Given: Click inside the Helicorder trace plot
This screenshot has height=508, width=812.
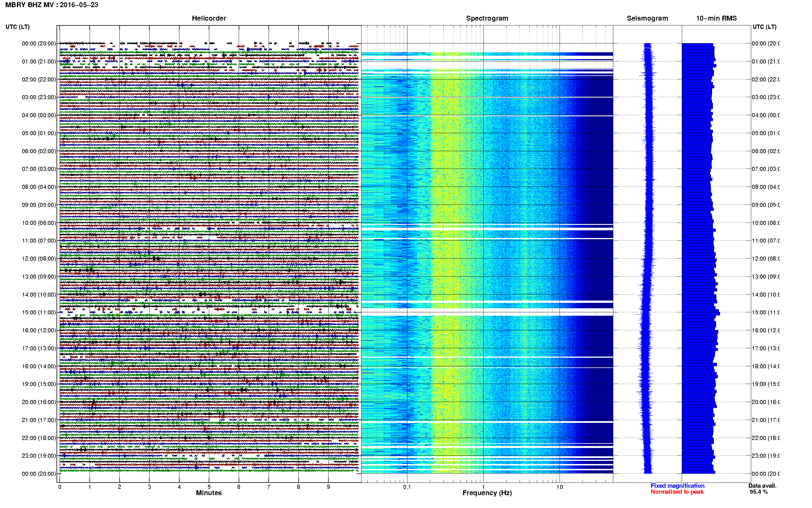Looking at the screenshot, I should tap(209, 254).
